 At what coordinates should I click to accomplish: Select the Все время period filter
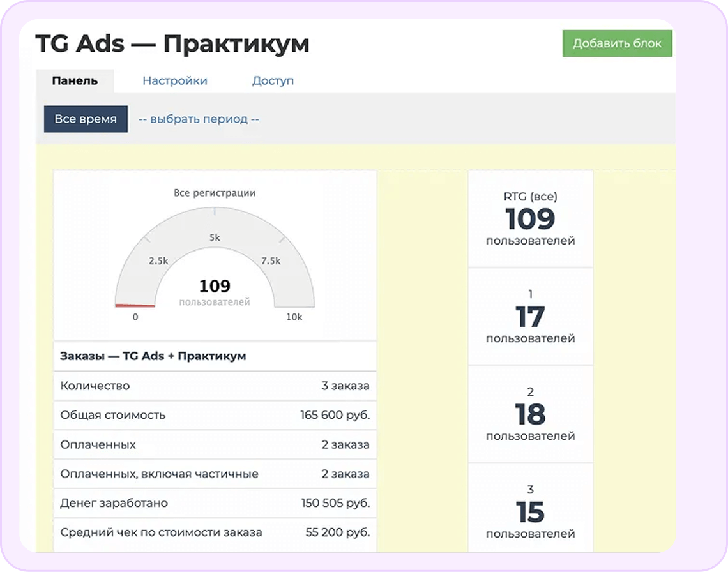pos(86,119)
